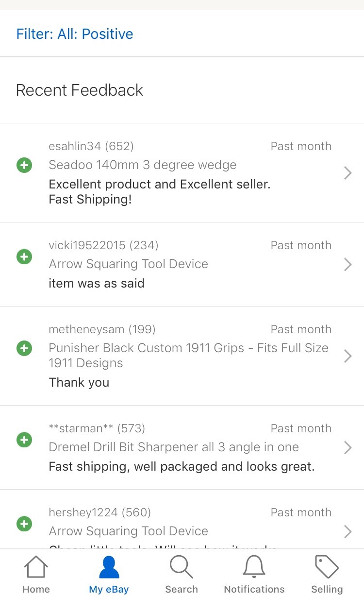Expand esahlin34 feedback with chevron arrow
The width and height of the screenshot is (364, 596).
(x=347, y=173)
